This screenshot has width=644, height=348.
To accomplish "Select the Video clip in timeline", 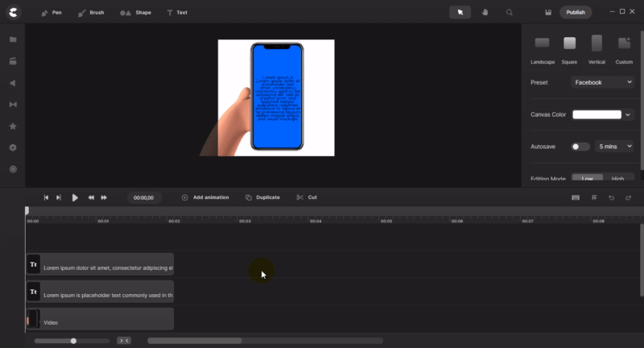I will click(100, 319).
